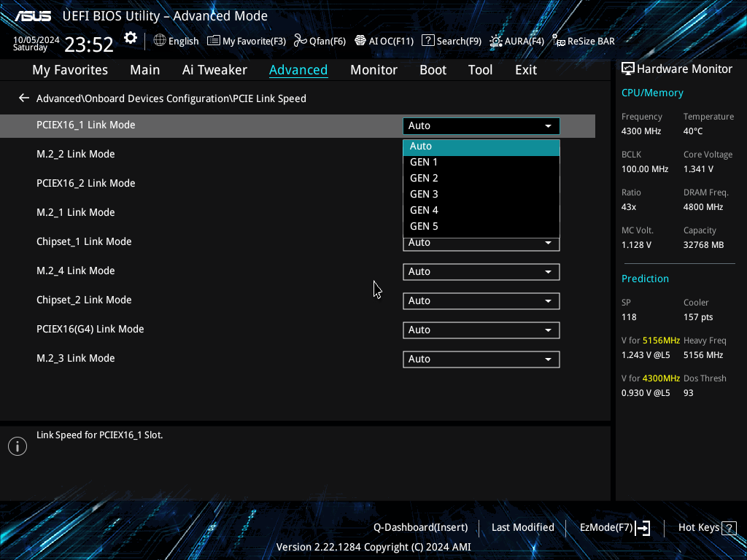Open the M.2_3 Link Mode dropdown
This screenshot has width=747, height=560.
point(481,359)
